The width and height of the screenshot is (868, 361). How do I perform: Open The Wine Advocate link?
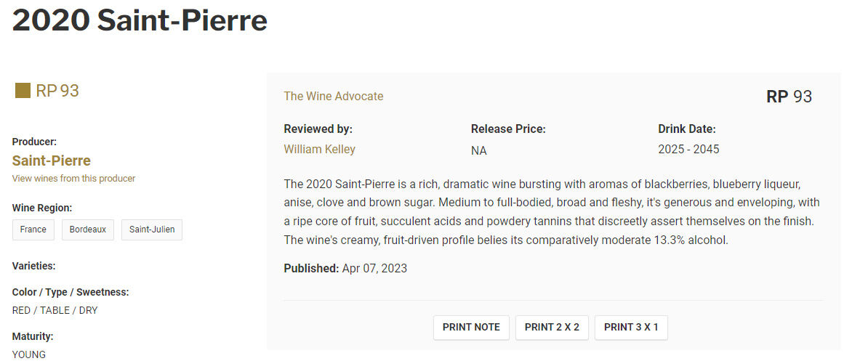point(333,96)
